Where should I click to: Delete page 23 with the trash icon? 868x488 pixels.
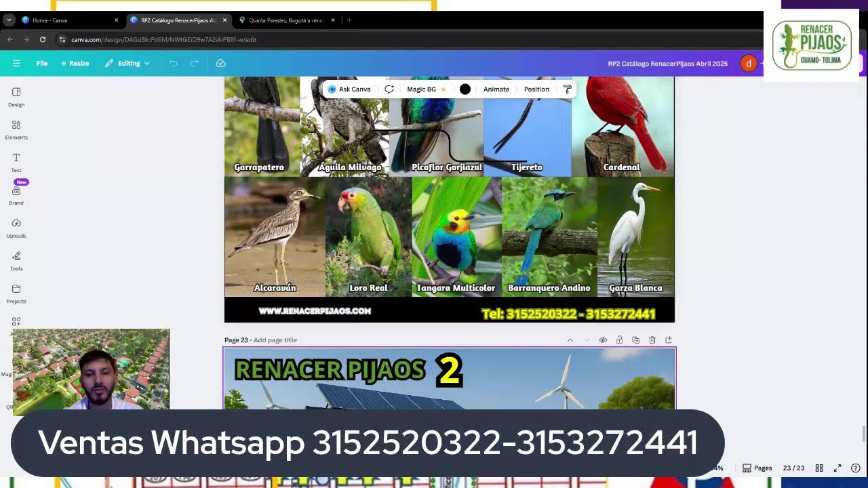pos(652,340)
